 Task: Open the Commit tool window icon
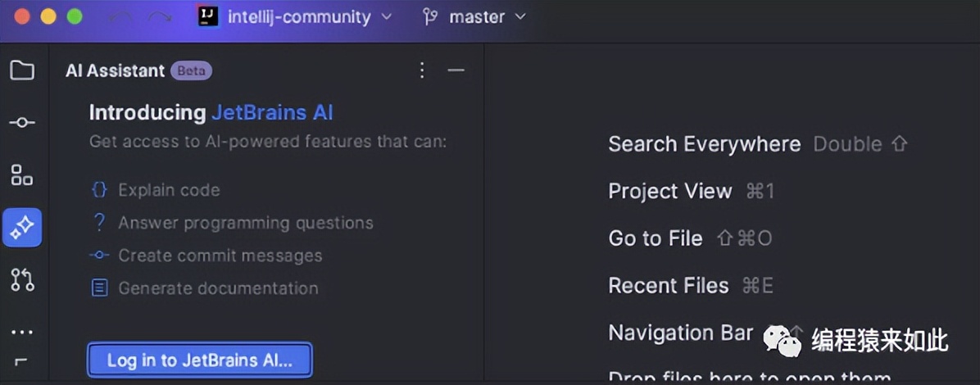[x=22, y=123]
